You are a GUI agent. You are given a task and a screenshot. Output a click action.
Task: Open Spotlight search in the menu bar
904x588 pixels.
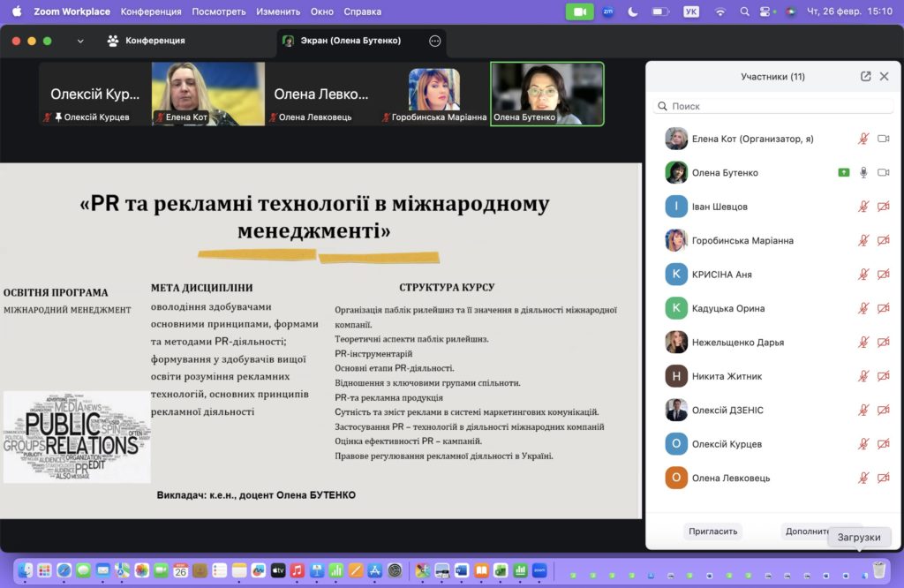point(743,11)
